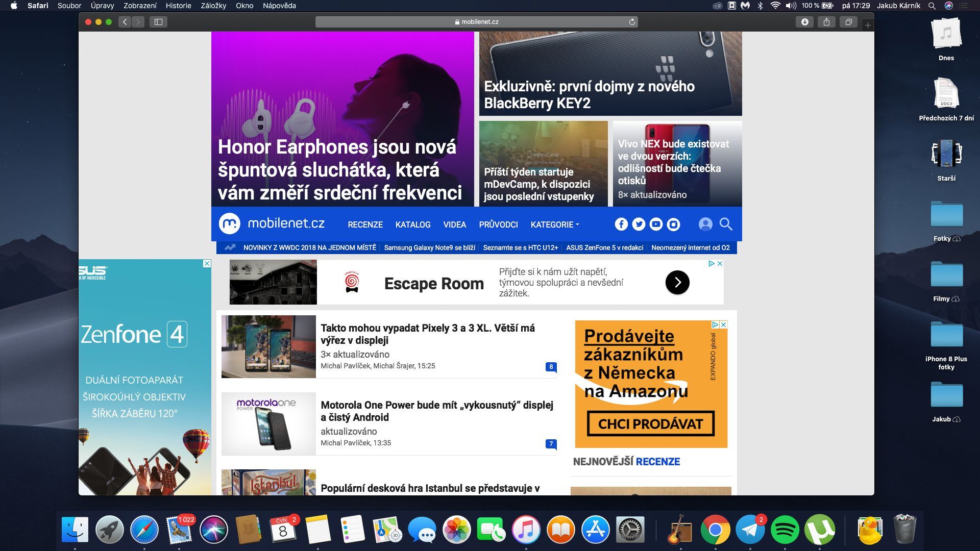Open mobilenet's Facebook icon in the blue navbar

[621, 223]
